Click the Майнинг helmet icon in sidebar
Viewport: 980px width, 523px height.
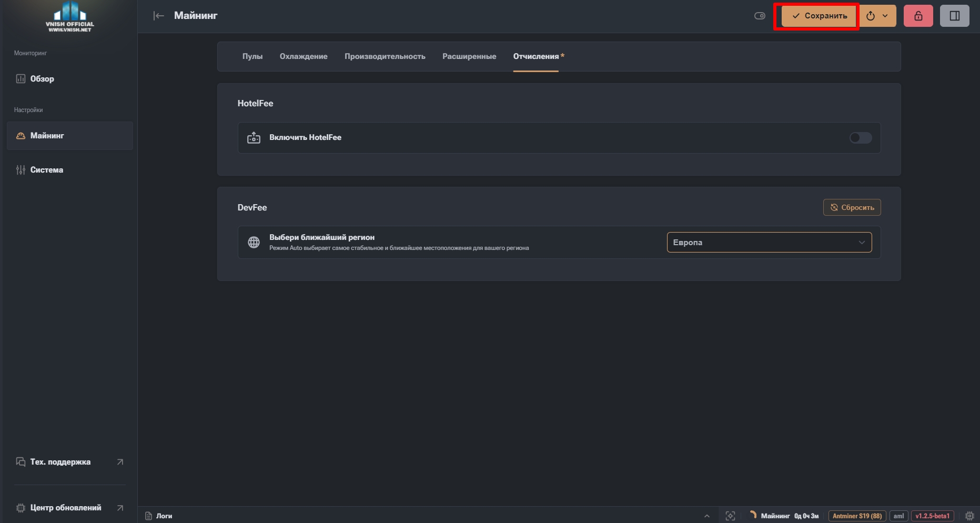21,136
